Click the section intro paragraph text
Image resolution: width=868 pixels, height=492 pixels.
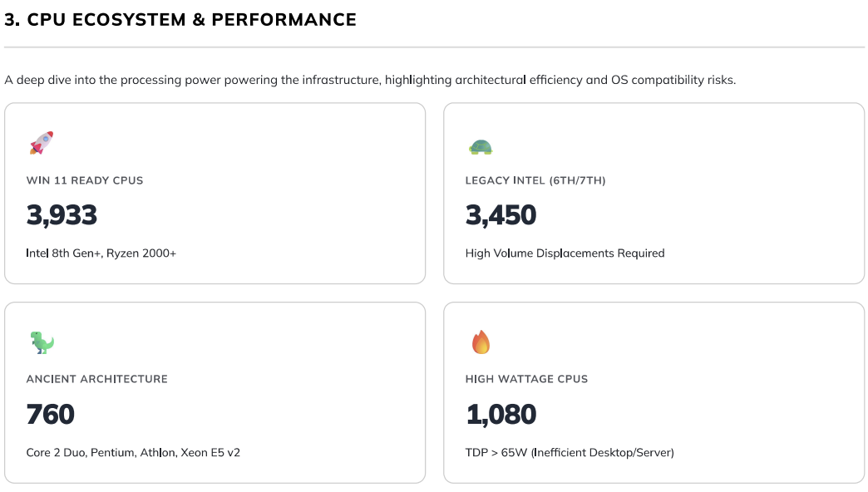(x=370, y=81)
